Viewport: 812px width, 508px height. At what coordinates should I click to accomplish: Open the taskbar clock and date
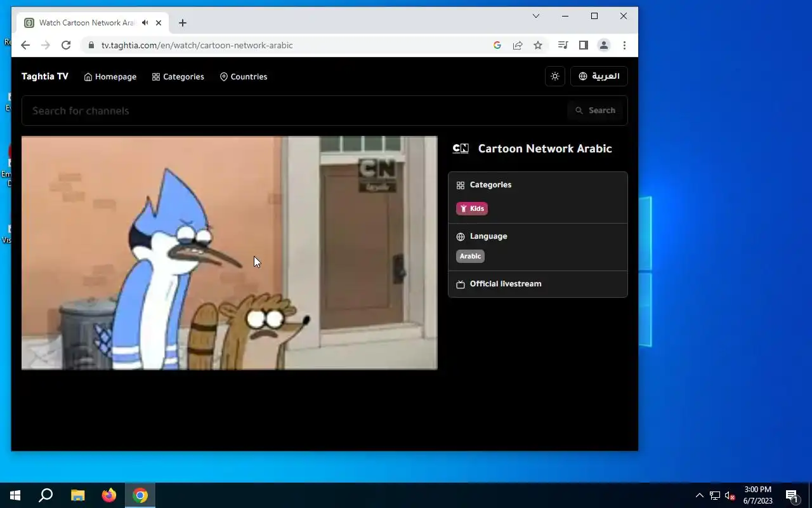click(x=758, y=495)
